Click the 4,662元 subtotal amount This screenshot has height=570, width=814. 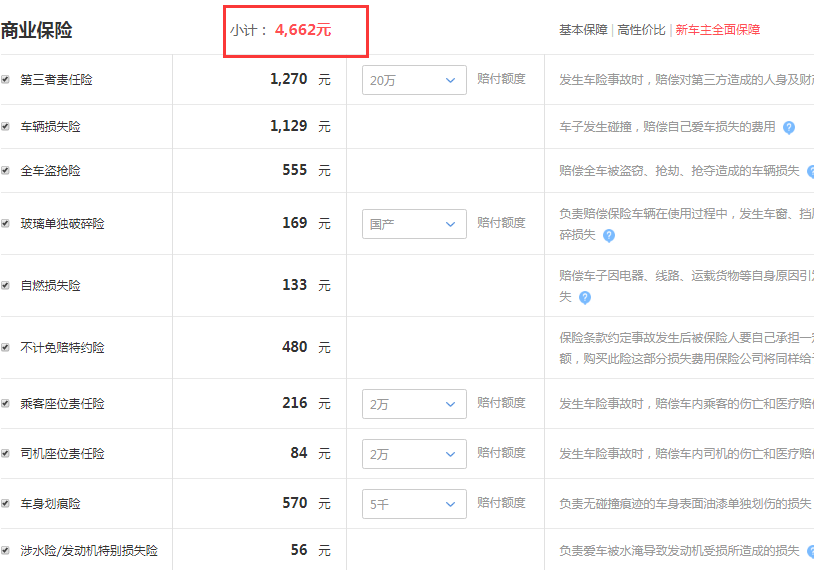coord(303,30)
